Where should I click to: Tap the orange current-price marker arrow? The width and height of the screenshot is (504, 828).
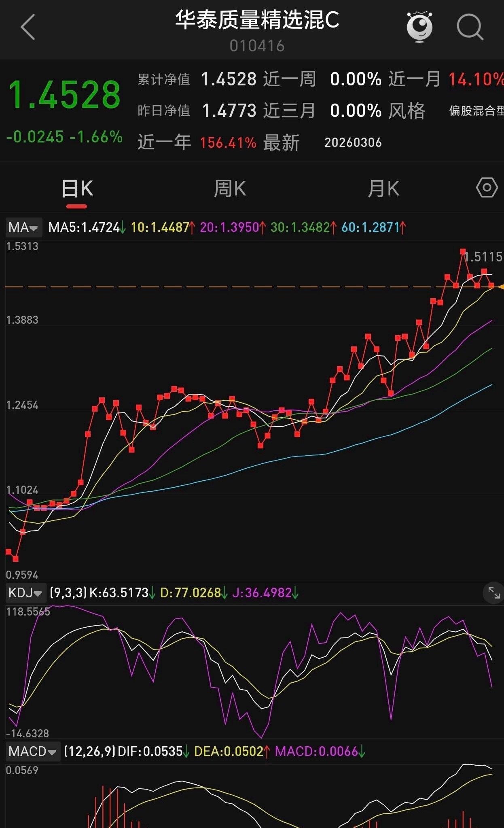pyautogui.click(x=501, y=287)
